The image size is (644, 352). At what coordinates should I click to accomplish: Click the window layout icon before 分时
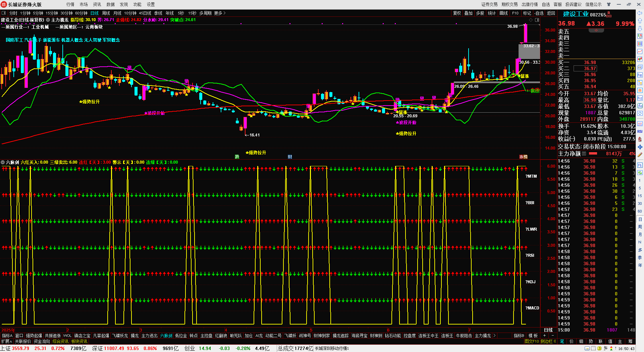4,13
